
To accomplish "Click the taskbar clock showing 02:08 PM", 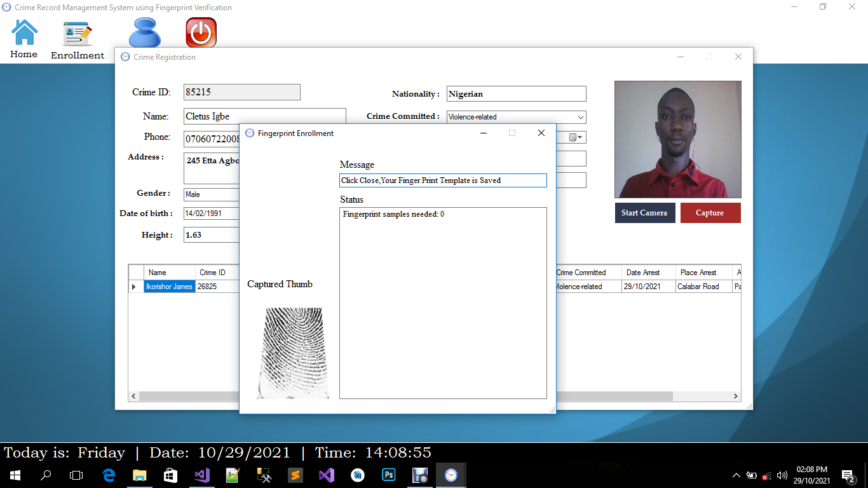I will click(x=811, y=475).
